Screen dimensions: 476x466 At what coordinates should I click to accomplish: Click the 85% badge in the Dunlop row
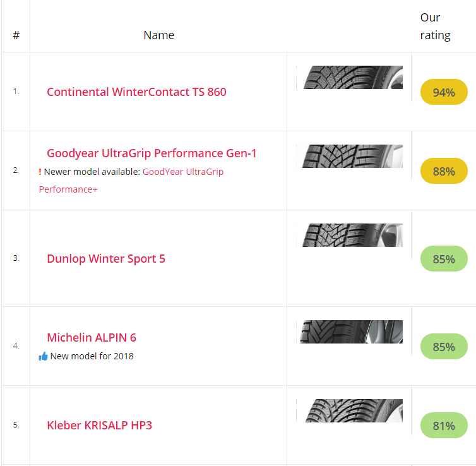pyautogui.click(x=444, y=259)
